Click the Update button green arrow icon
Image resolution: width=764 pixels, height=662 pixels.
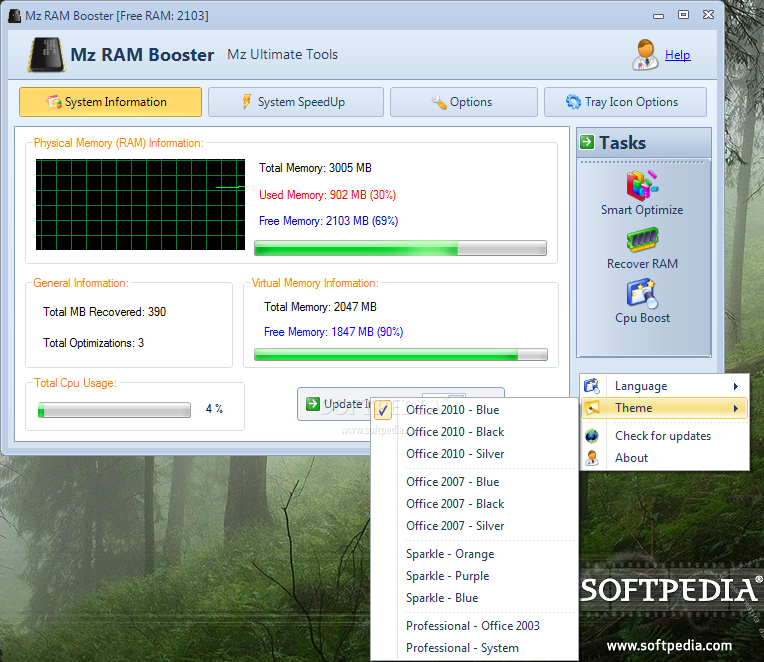[313, 404]
